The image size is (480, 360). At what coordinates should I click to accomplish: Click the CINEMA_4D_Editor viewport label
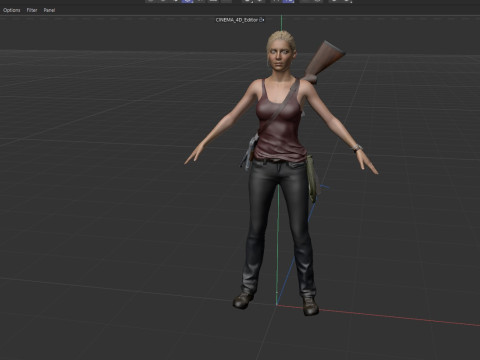click(x=237, y=20)
